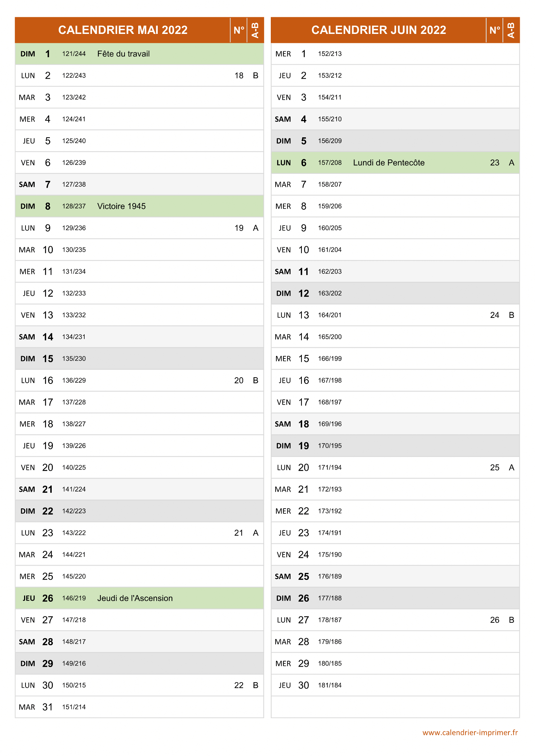Click the A-B column header in June

pos(511,30)
